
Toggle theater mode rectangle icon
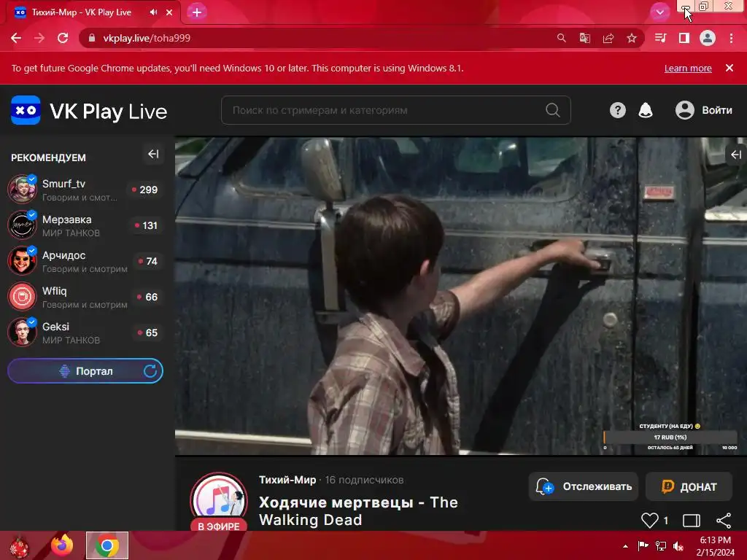tap(692, 521)
